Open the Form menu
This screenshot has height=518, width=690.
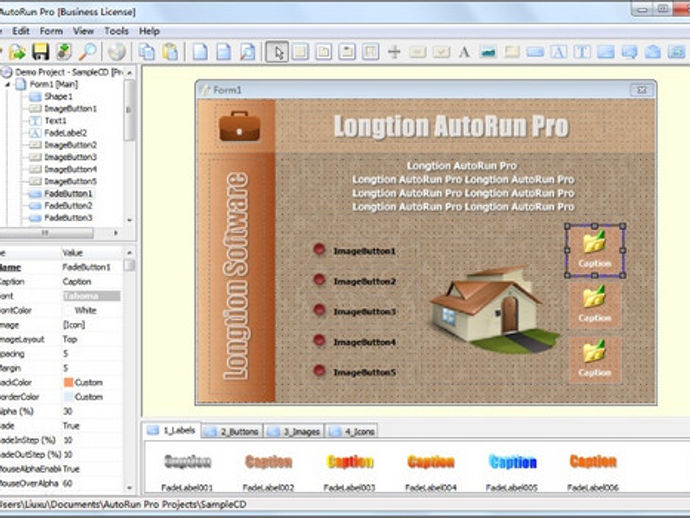pos(51,31)
